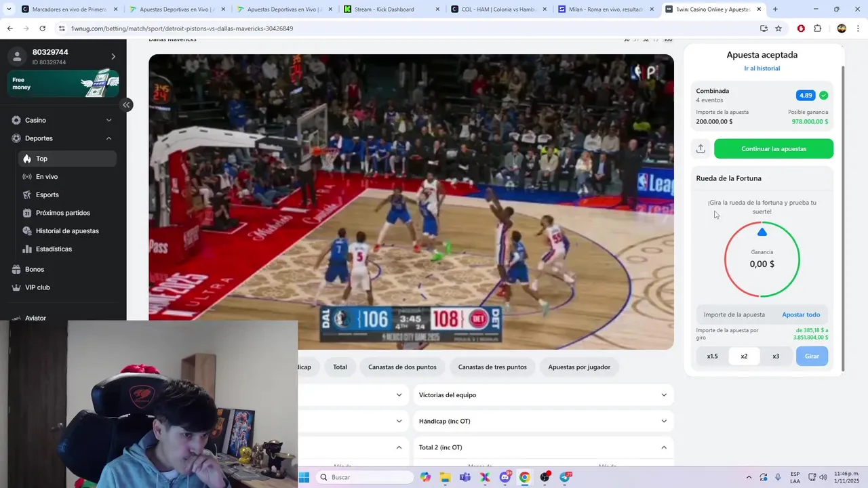This screenshot has height=488, width=868.
Task: Click the Ir al historial link
Action: 762,68
